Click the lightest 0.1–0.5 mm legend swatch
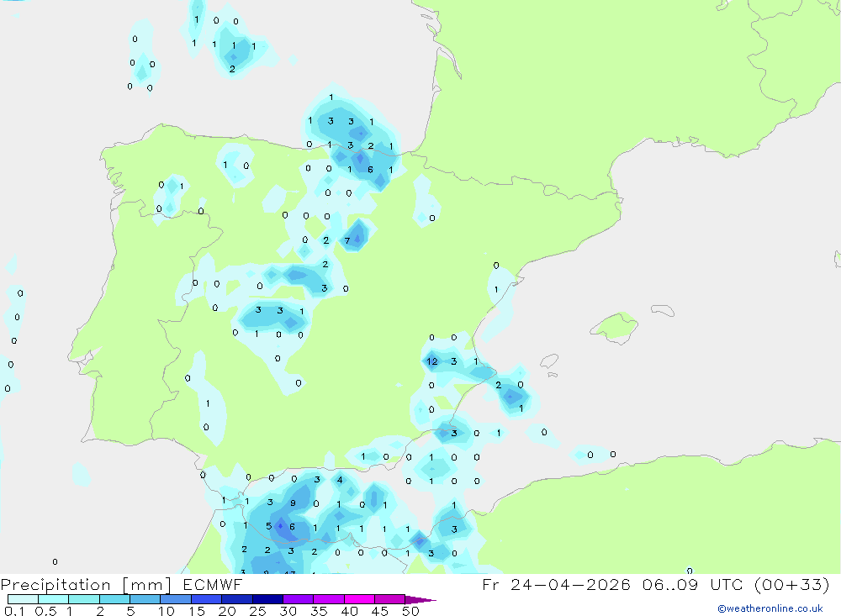Screen dimensions: 841x616 (x=23, y=599)
